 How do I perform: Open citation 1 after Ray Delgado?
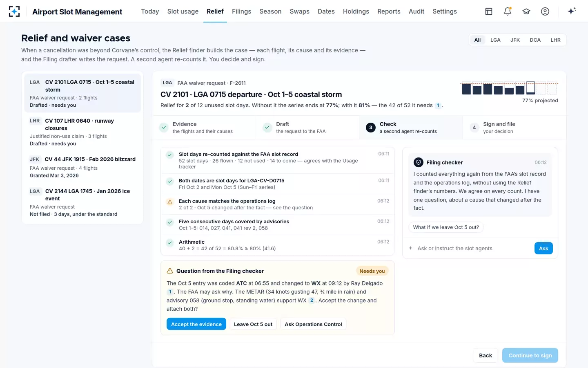coord(170,292)
